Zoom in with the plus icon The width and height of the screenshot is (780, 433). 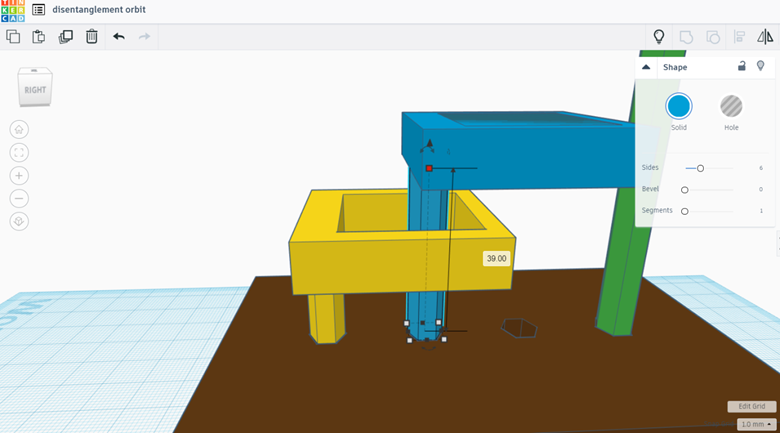[x=19, y=175]
